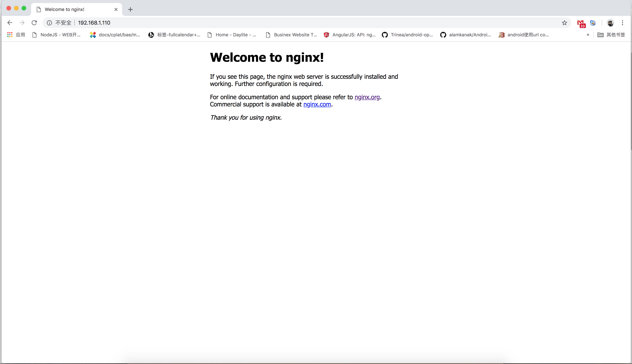Reload the nginx page
Screen dimensions: 632x364
point(34,23)
